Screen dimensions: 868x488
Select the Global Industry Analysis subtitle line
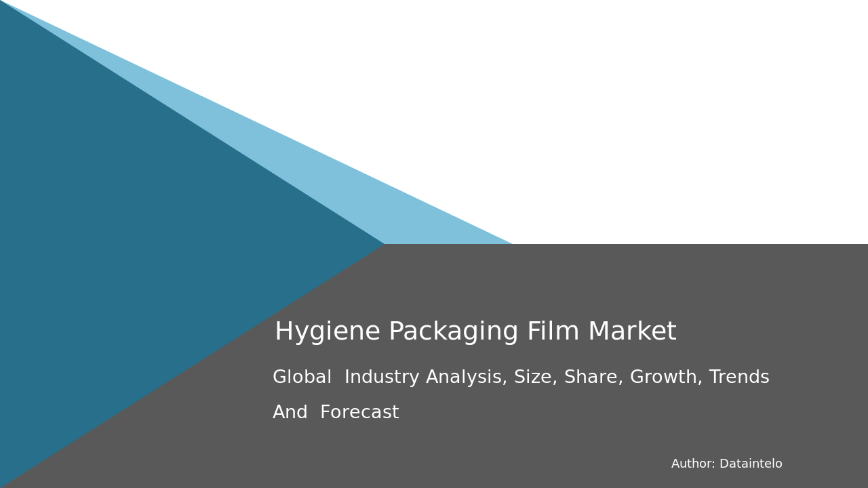pyautogui.click(x=521, y=378)
